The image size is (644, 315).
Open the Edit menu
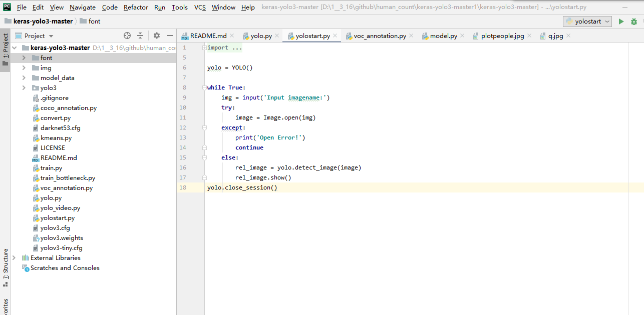pyautogui.click(x=38, y=7)
